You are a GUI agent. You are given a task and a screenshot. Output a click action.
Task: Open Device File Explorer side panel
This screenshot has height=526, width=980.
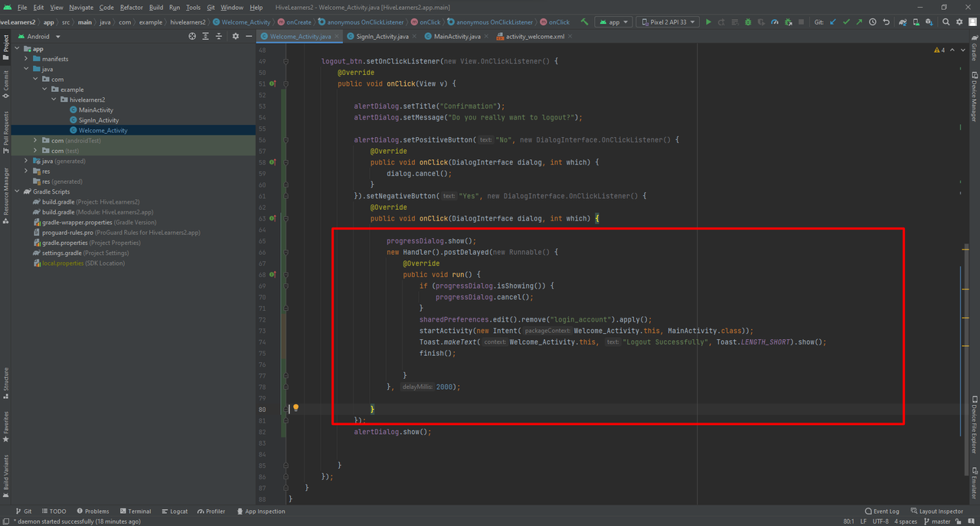(x=974, y=425)
